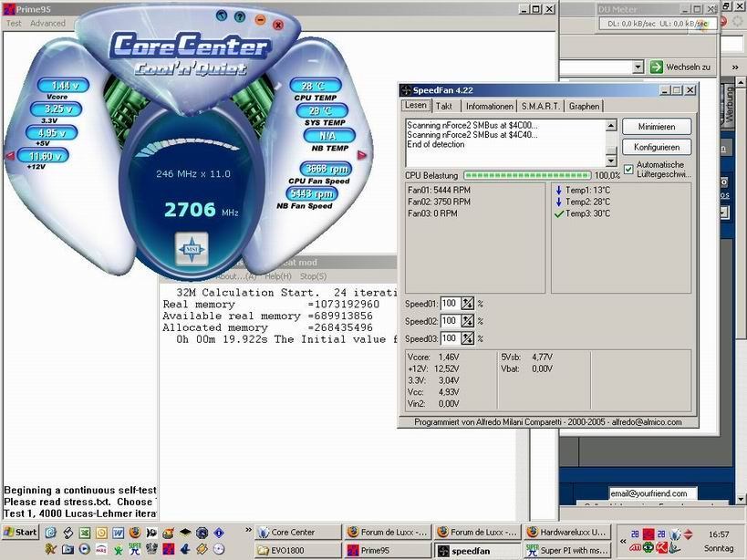Screen dimensions: 747x560
Task: Open the Informationen tab in SpeedFan
Action: 489,106
